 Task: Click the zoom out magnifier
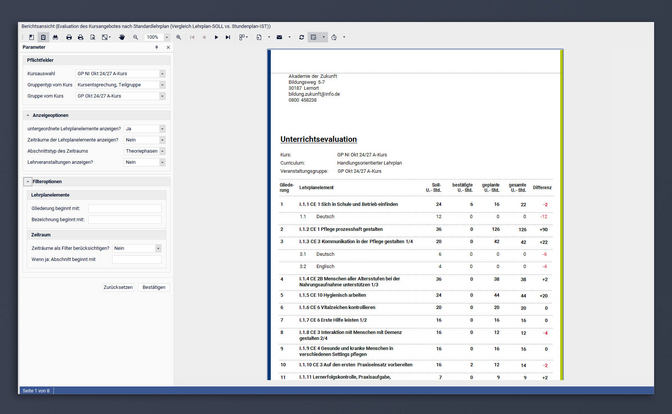[136, 36]
